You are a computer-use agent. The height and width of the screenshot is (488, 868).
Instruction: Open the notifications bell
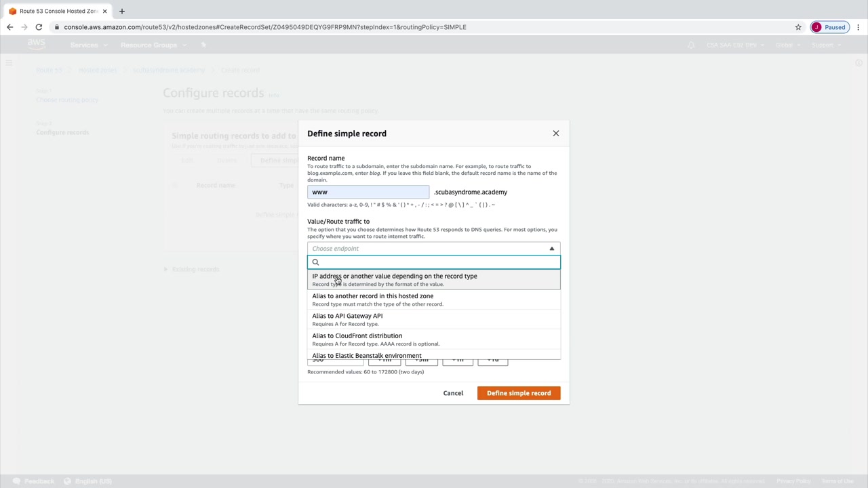tap(691, 45)
